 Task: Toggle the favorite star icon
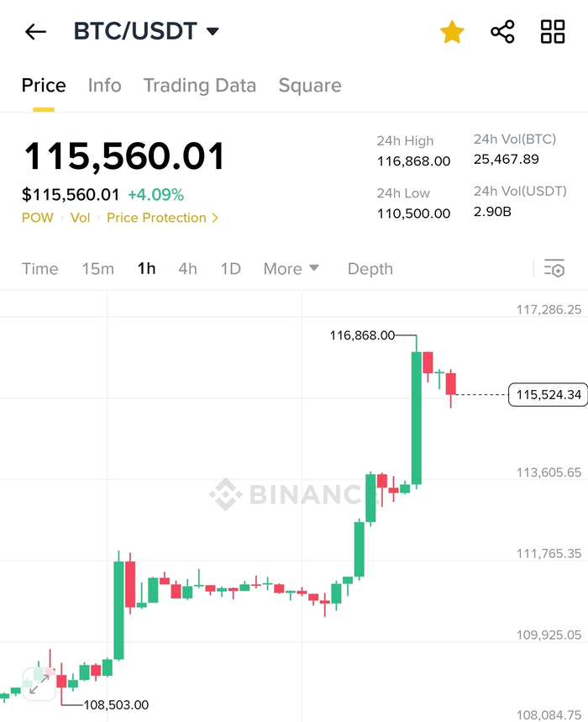[x=452, y=32]
